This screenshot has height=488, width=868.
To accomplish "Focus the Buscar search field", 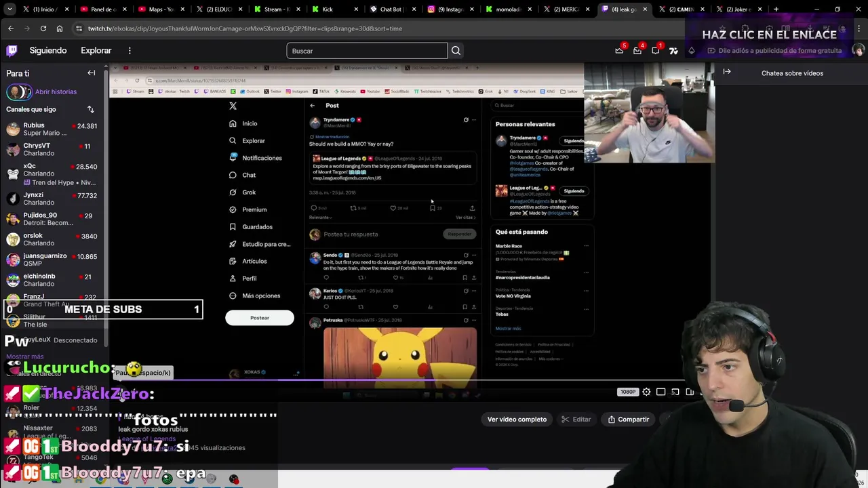I will 367,51.
